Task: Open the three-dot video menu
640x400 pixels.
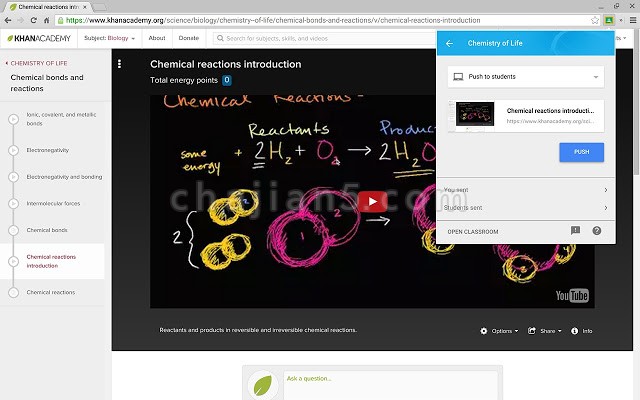Action: pyautogui.click(x=119, y=64)
